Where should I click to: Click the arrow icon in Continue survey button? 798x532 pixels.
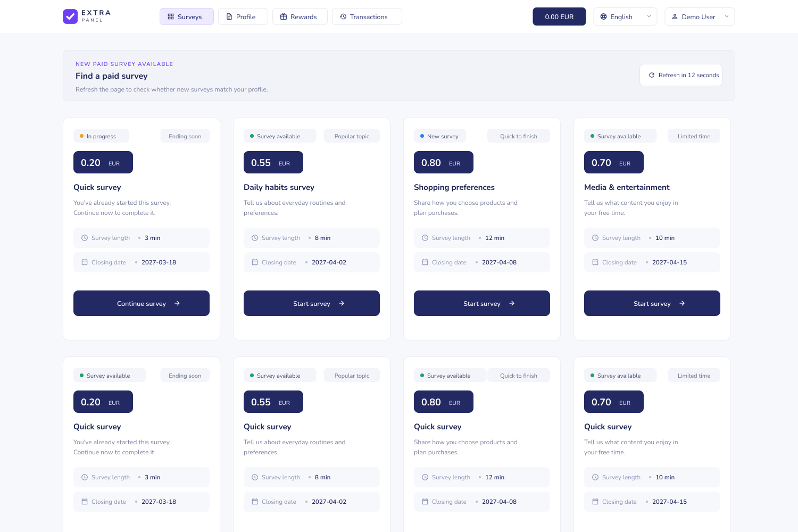(x=177, y=303)
